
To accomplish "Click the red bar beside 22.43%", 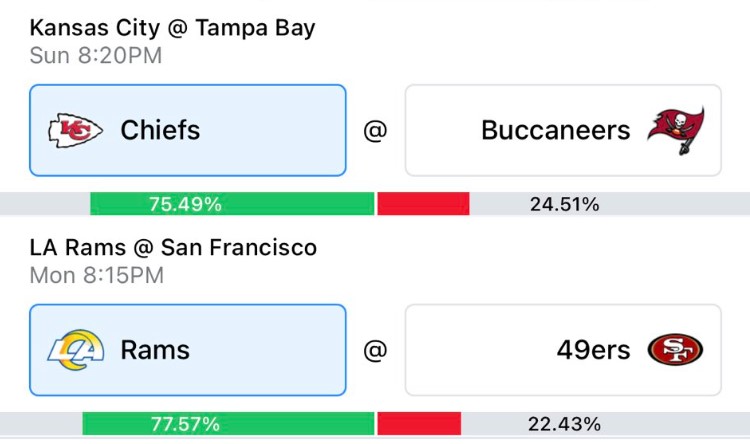I will [x=419, y=424].
